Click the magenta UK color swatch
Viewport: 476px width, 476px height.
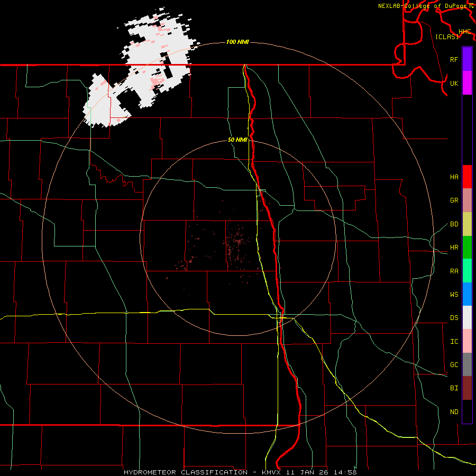pyautogui.click(x=467, y=83)
